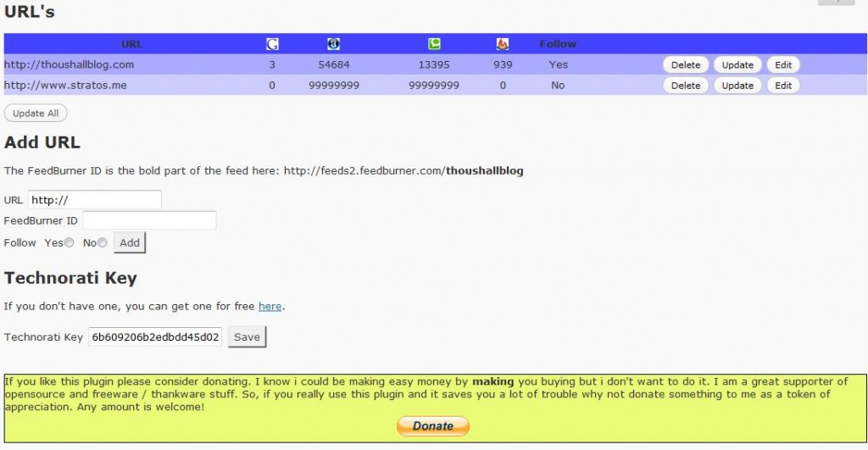868x450 pixels.
Task: Click the 939 FeedBurner value
Action: tap(503, 64)
